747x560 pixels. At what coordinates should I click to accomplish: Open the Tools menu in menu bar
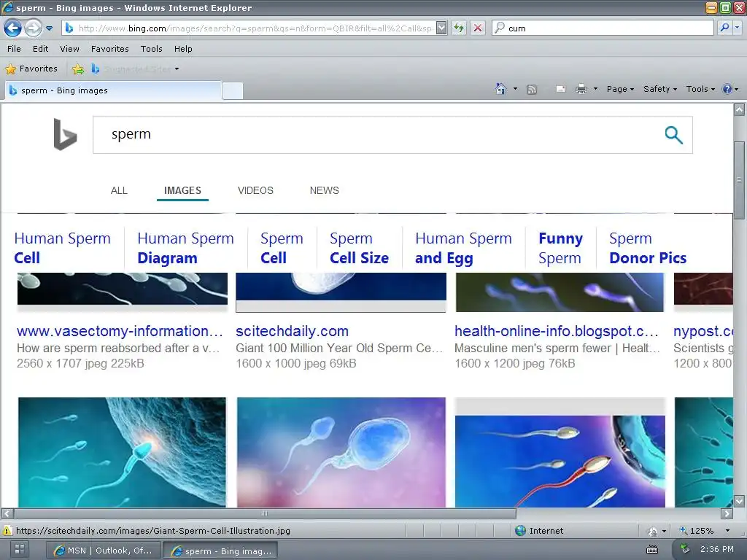coord(152,49)
